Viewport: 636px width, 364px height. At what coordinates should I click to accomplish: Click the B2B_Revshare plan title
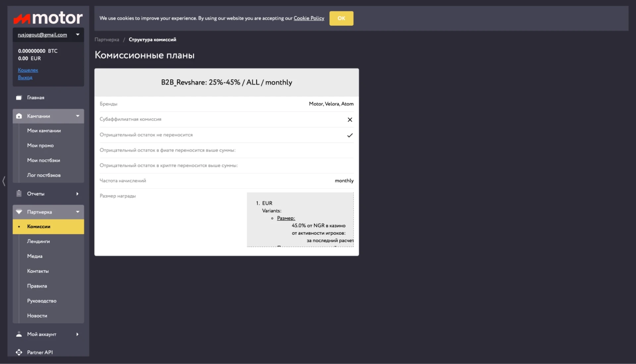(x=227, y=82)
